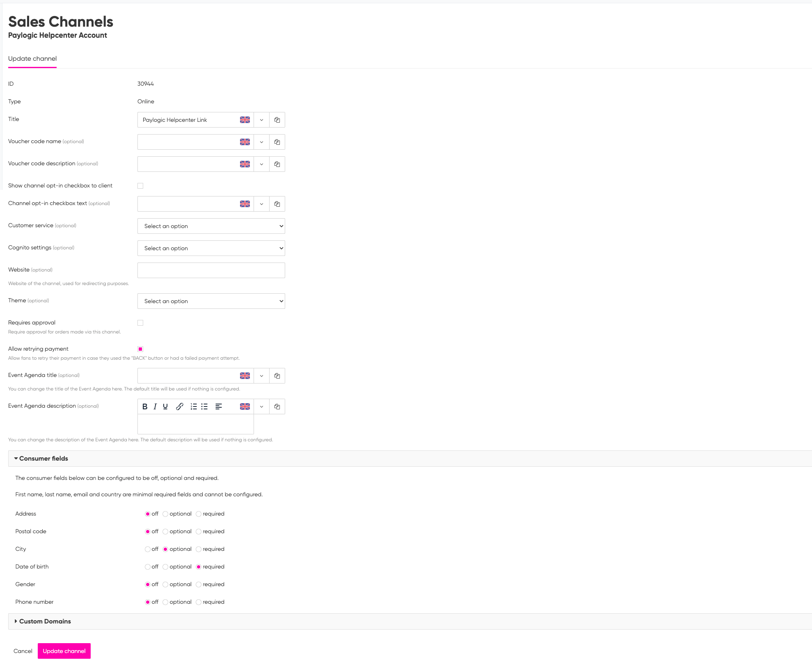Click the Type value Online
812x669 pixels.
tap(146, 101)
